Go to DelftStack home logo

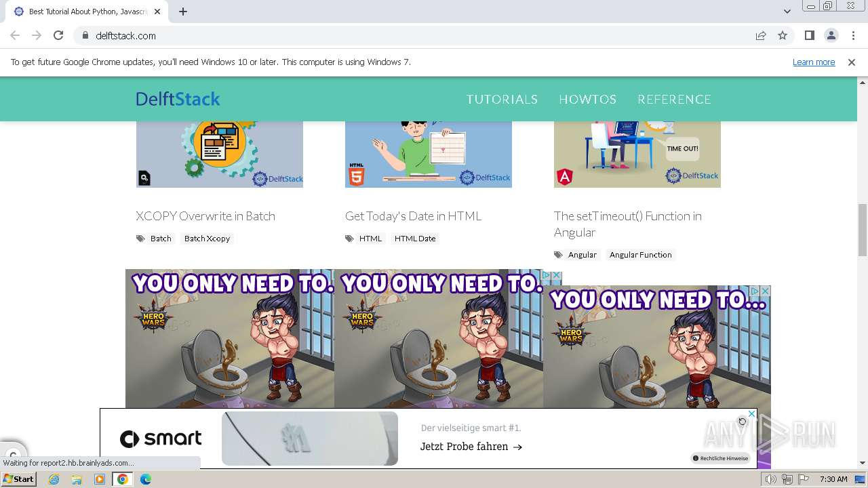178,99
